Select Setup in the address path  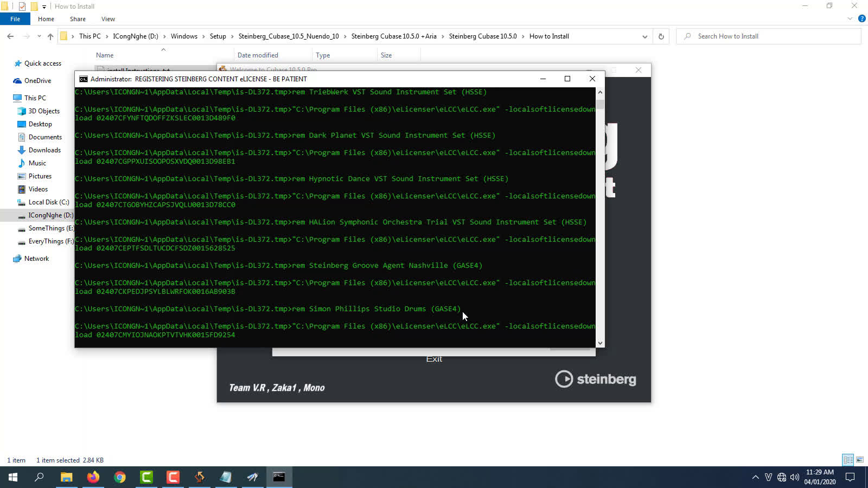click(218, 36)
